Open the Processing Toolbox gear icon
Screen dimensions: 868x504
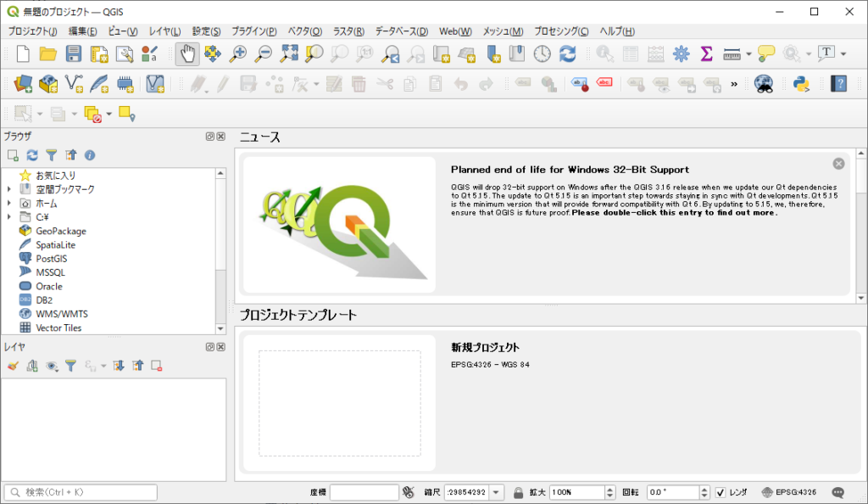[681, 53]
